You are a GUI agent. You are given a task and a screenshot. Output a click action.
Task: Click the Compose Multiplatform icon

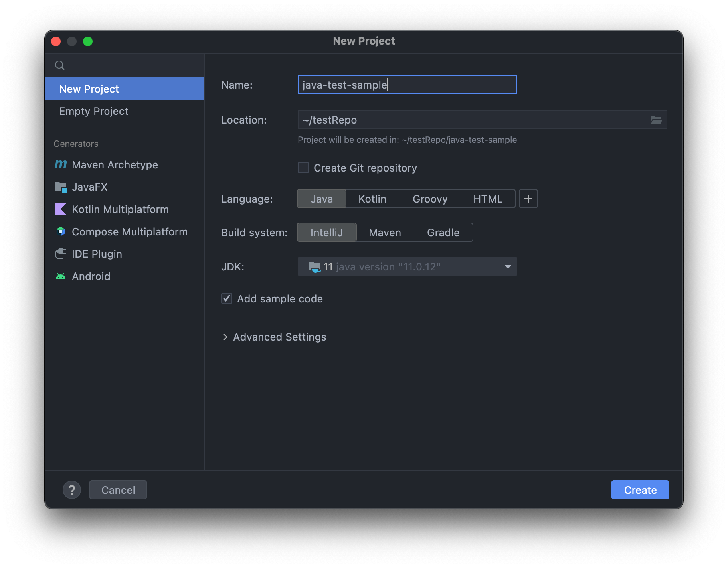(x=61, y=231)
